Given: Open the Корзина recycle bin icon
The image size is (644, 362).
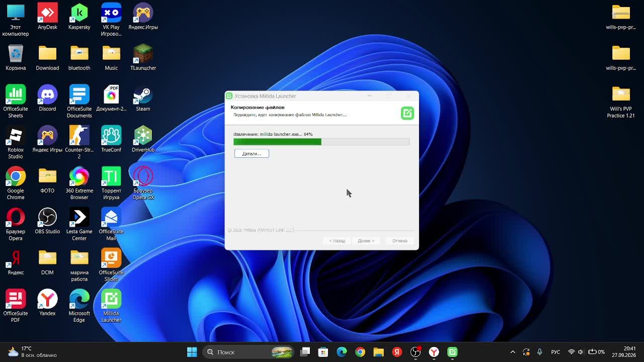Looking at the screenshot, I should click(x=16, y=58).
